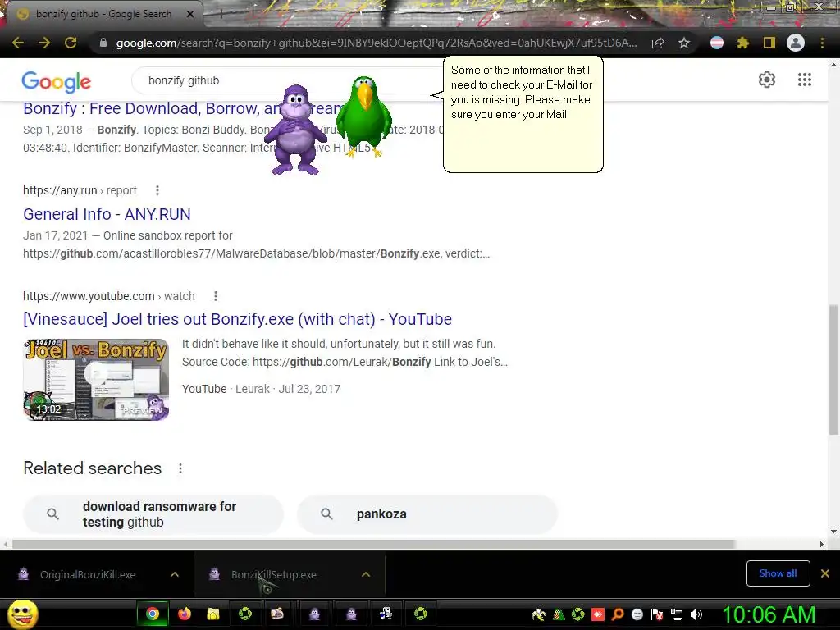Open the Chrome three-dot menu
Image resolution: width=840 pixels, height=630 pixels.
[822, 43]
